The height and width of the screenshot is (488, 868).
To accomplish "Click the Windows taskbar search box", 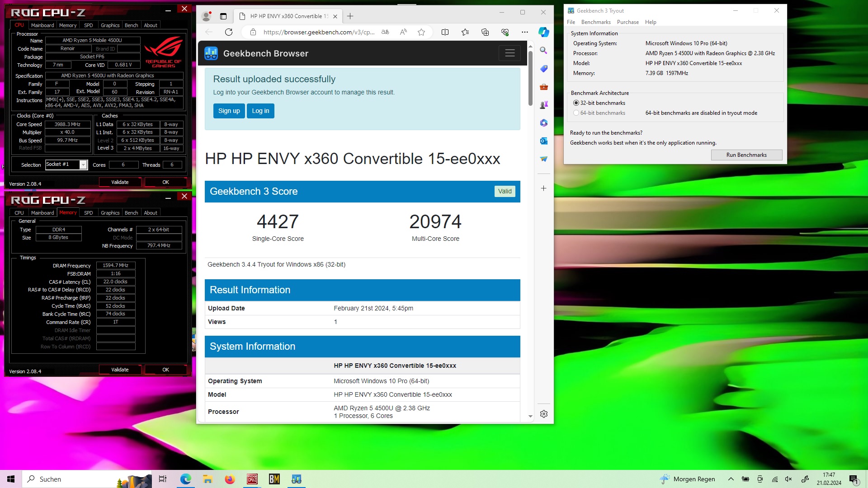I will (87, 479).
